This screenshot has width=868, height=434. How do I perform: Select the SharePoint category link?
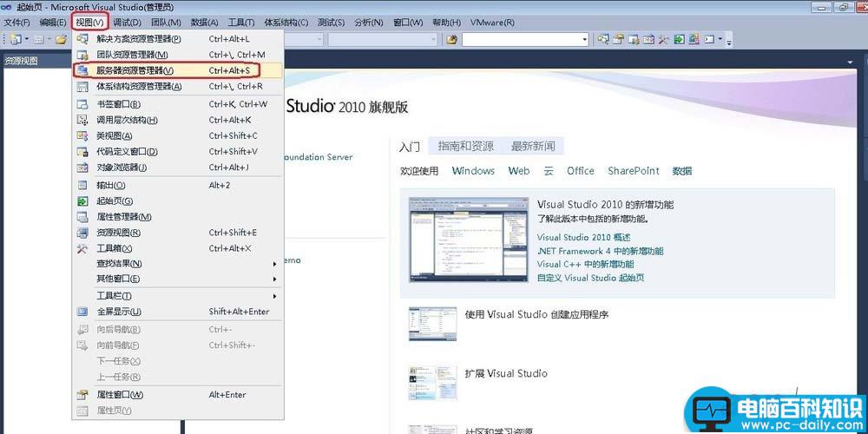point(634,171)
